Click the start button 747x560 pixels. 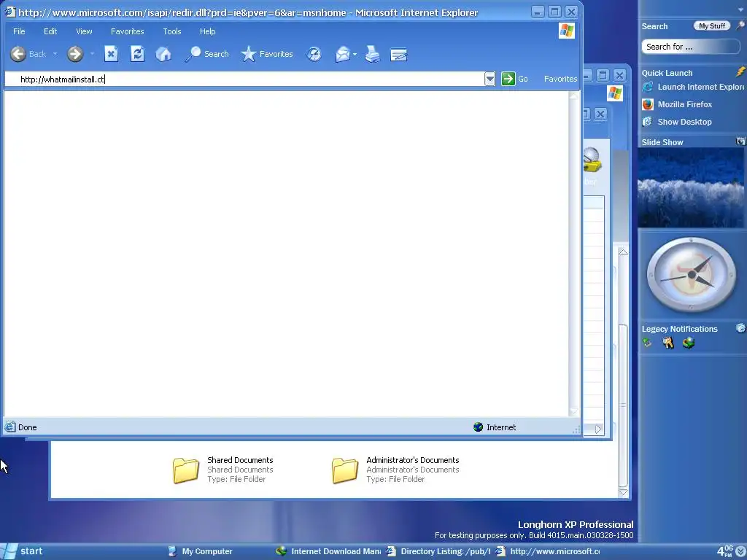pos(23,551)
